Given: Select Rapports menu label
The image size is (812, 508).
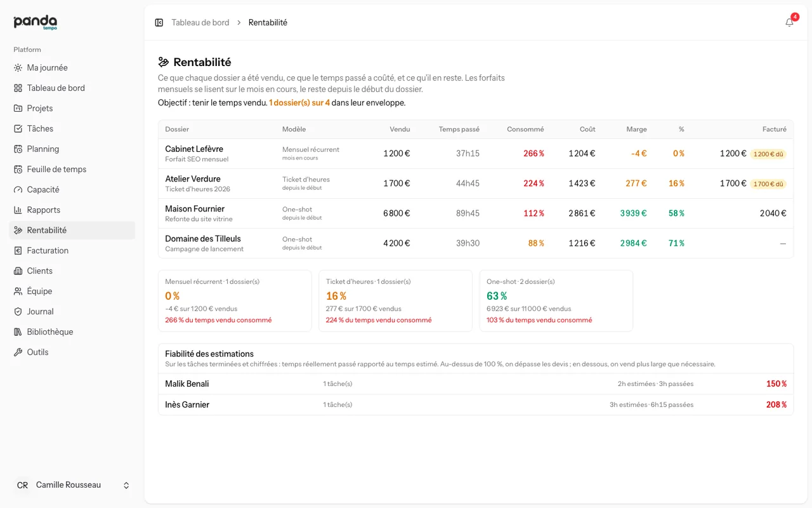Looking at the screenshot, I should point(44,210).
